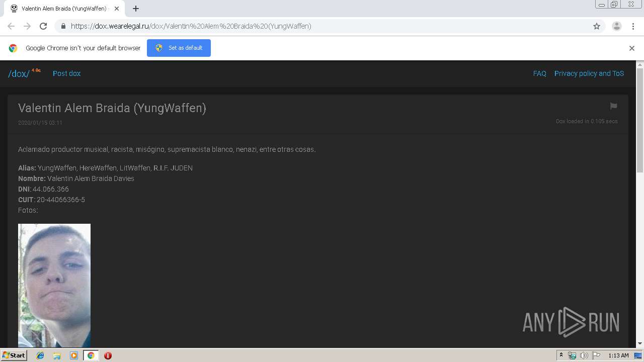Click the browser forward arrow
Screen dimensions: 644x362
pyautogui.click(x=27, y=26)
